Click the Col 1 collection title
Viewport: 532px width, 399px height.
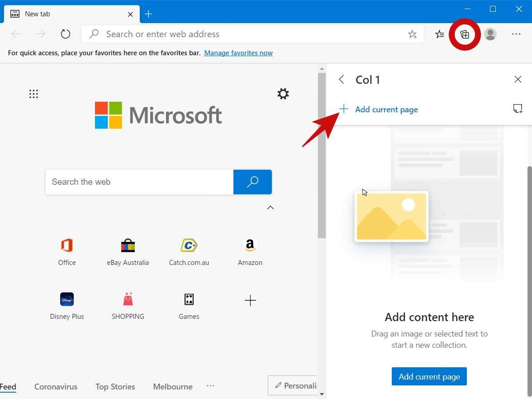[368, 80]
